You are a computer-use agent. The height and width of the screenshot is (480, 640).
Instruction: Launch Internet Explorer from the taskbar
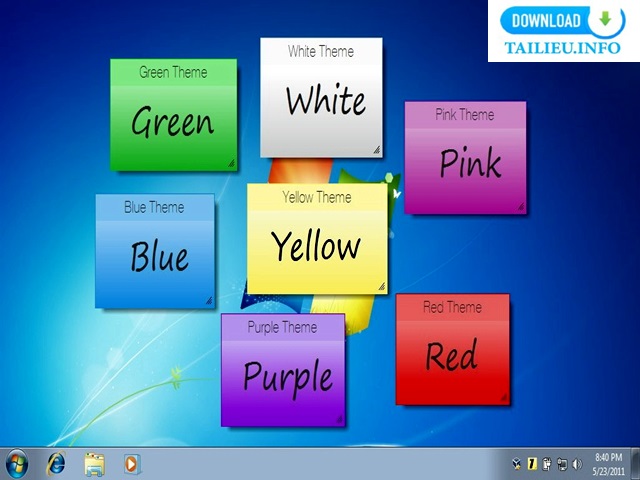[x=56, y=464]
